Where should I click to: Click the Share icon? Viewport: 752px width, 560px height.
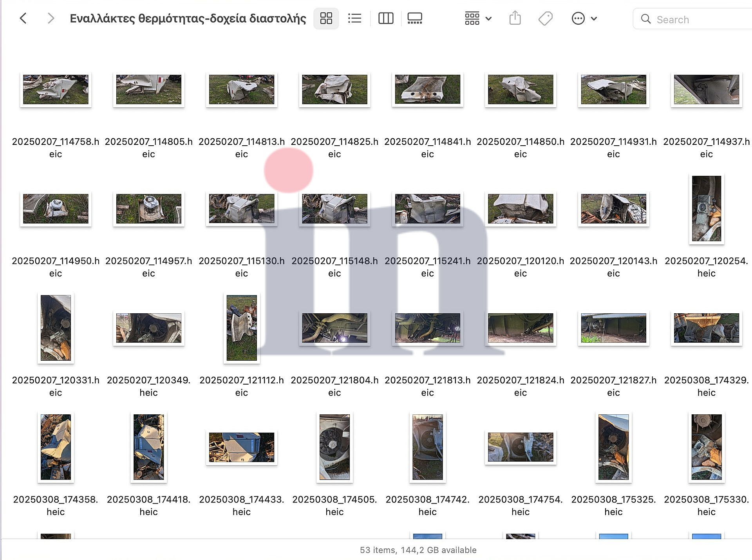click(515, 18)
